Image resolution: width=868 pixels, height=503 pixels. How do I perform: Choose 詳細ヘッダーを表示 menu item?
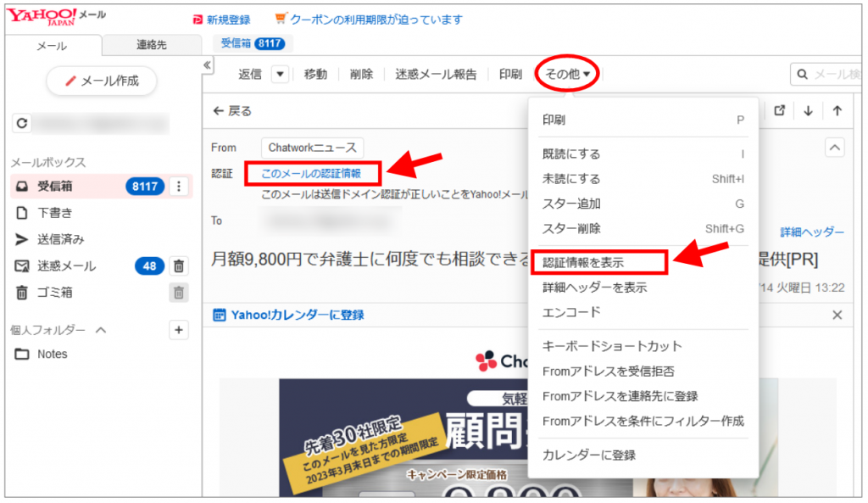tap(643, 288)
